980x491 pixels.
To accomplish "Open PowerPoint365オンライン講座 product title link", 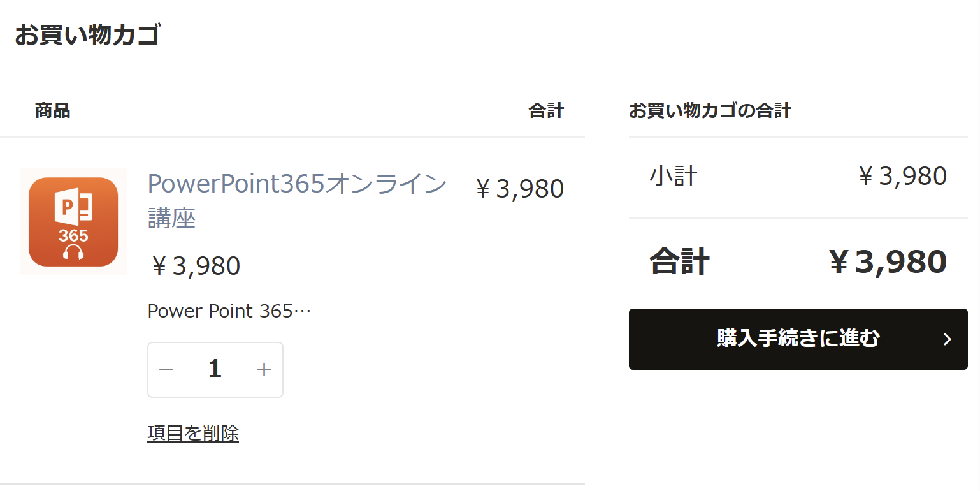I will 297,201.
